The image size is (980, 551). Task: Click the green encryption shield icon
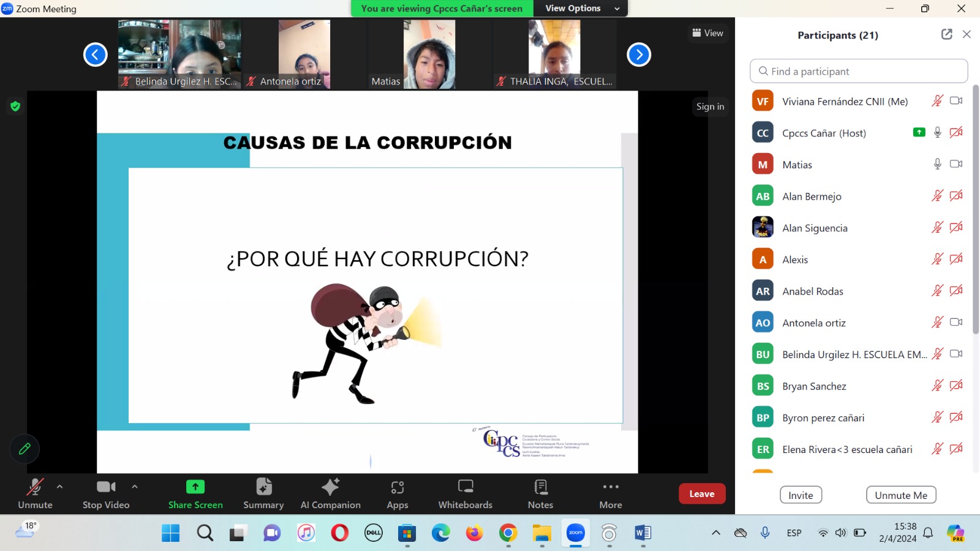pyautogui.click(x=15, y=106)
